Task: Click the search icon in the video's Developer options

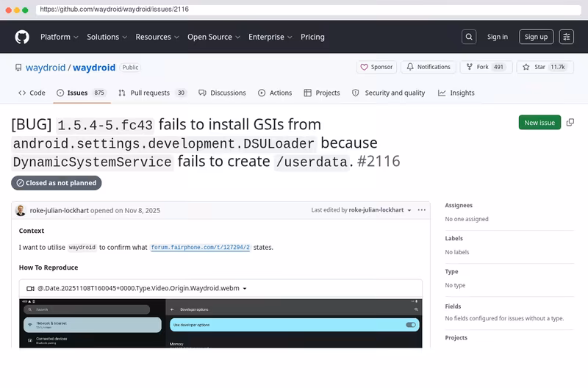Action: 416,309
